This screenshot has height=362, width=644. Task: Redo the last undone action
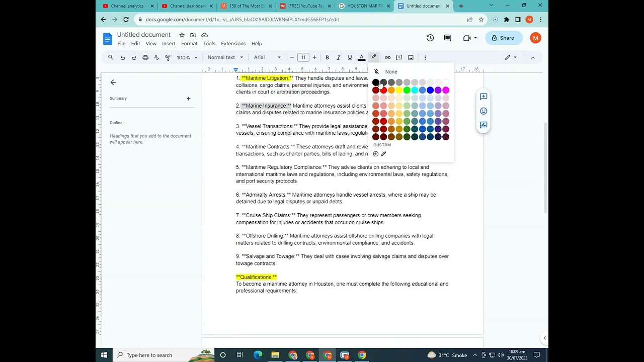(x=134, y=57)
